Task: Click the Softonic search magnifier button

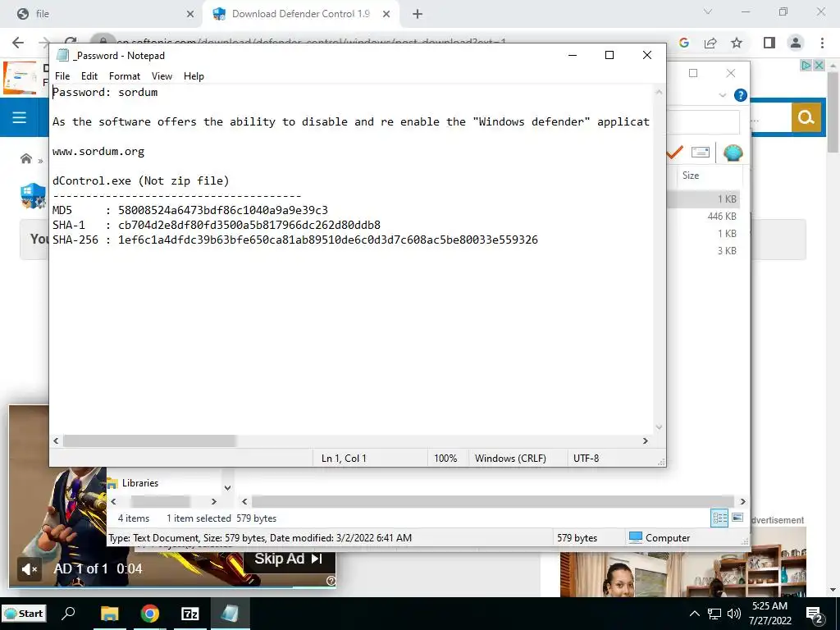Action: 806,117
